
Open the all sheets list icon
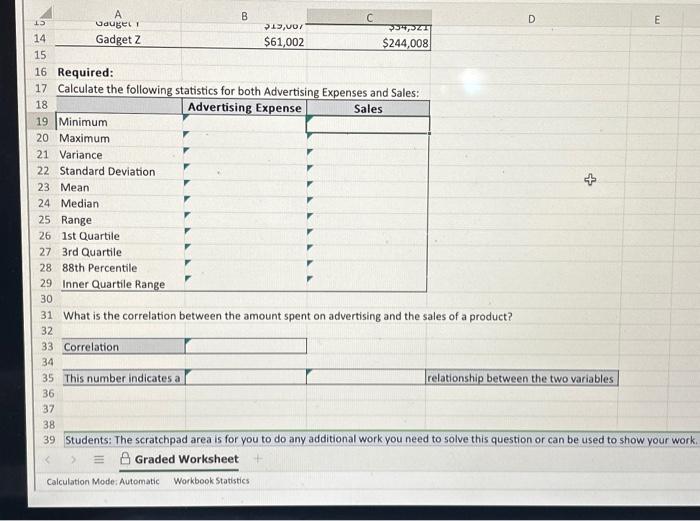[99, 459]
